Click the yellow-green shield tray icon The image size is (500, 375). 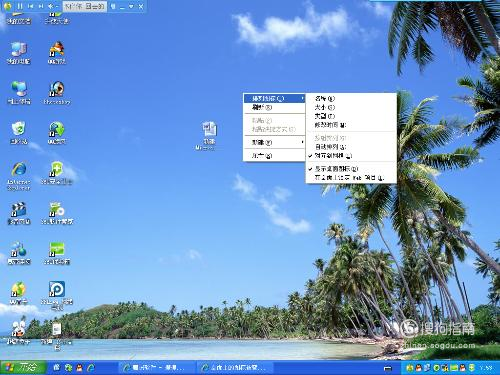point(472,368)
